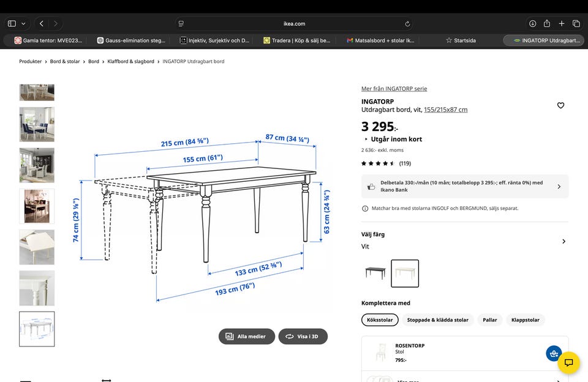Viewport: 588px width, 382px height.
Task: Reload the ikea.com page
Action: click(407, 24)
